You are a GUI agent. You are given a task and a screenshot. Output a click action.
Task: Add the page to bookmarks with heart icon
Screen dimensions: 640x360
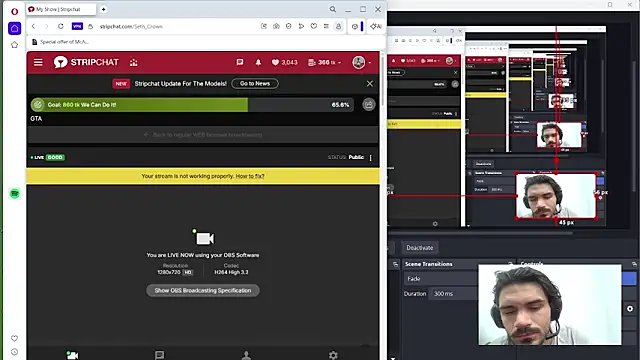pyautogui.click(x=313, y=26)
